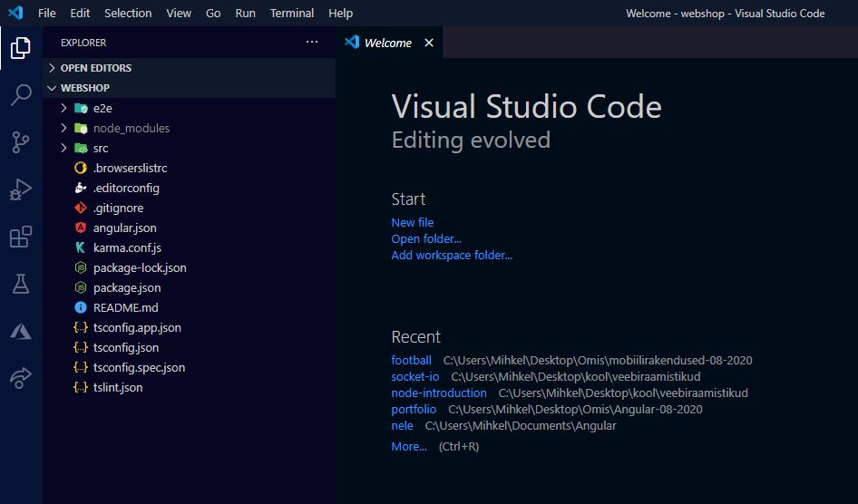Open the Source Control view
The height and width of the screenshot is (504, 858).
pos(21,142)
